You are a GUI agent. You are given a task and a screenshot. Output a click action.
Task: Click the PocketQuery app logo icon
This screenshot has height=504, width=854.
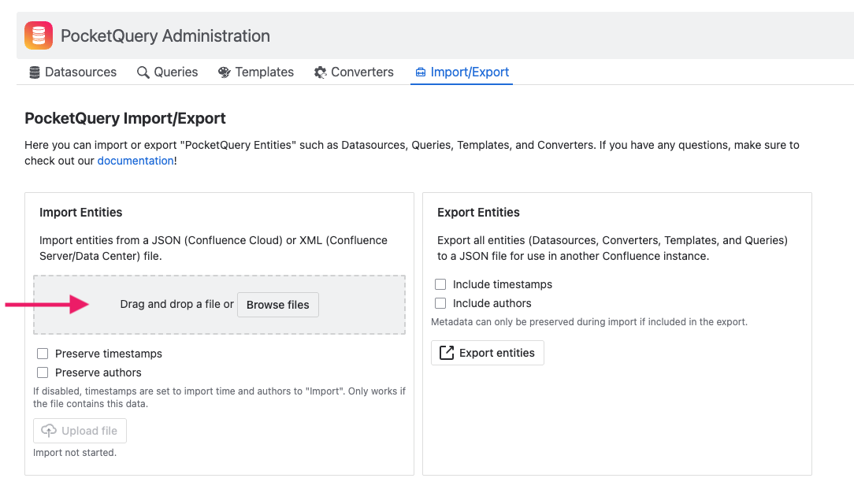point(39,35)
